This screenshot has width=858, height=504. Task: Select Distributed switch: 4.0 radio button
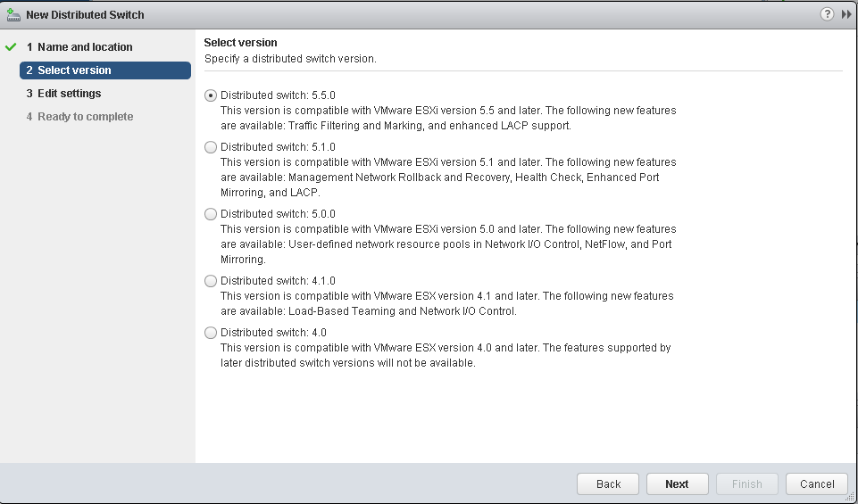tap(211, 333)
